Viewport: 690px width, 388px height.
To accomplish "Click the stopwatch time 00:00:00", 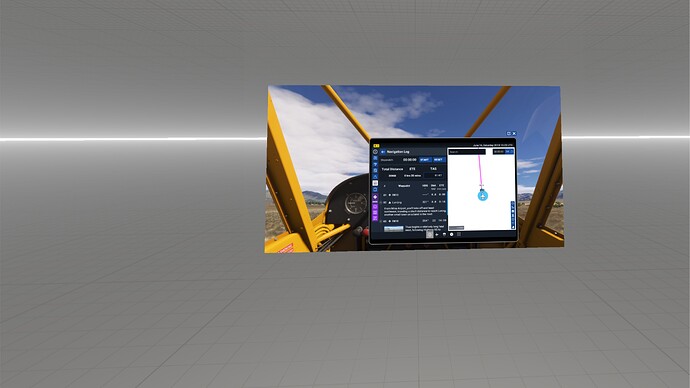I will [410, 160].
